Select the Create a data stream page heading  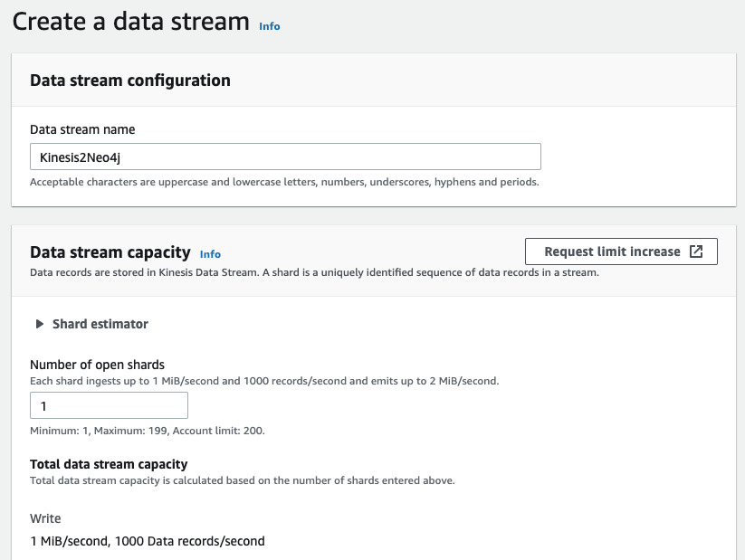[130, 22]
